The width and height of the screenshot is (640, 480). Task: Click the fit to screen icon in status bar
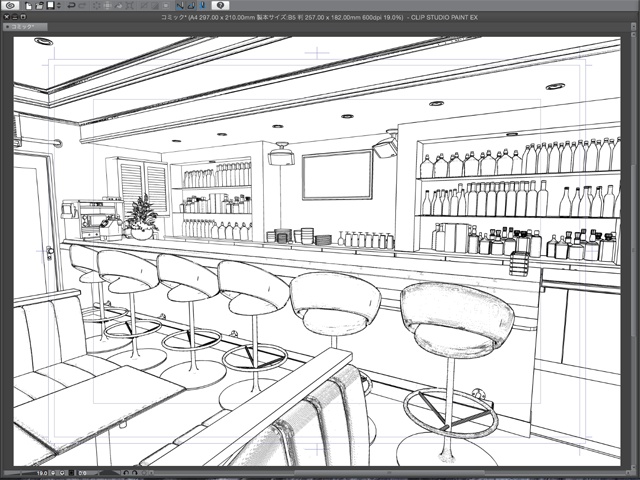pyautogui.click(x=71, y=473)
